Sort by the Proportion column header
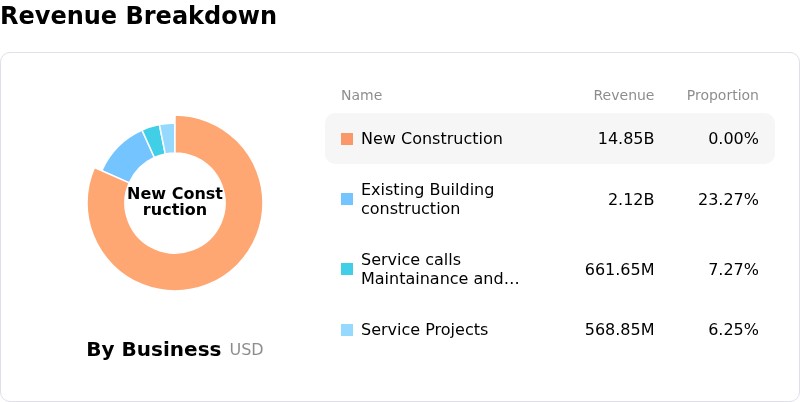800x402 pixels. 722,95
